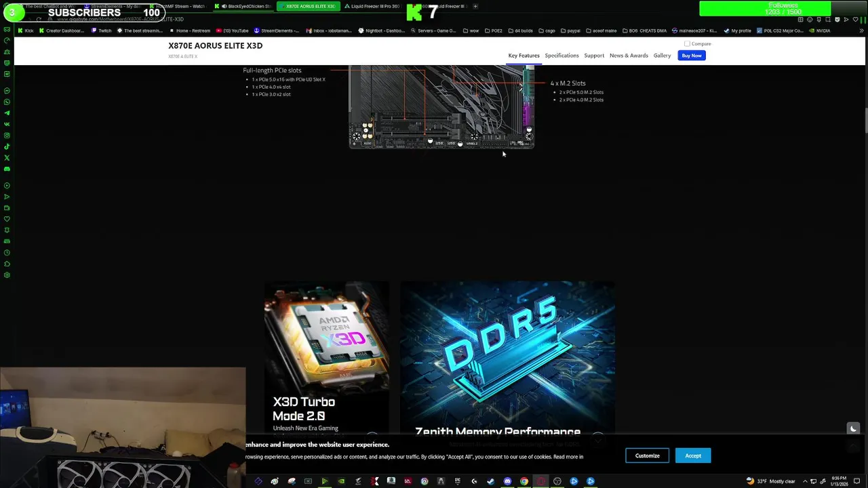
Task: Expand the POE2 bookmarks folder
Action: [493, 30]
